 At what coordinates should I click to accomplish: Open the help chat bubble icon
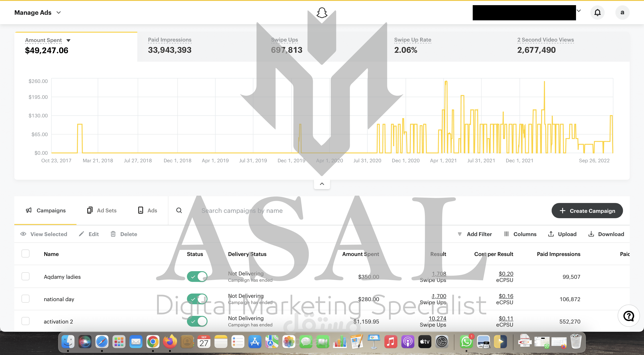pyautogui.click(x=628, y=316)
